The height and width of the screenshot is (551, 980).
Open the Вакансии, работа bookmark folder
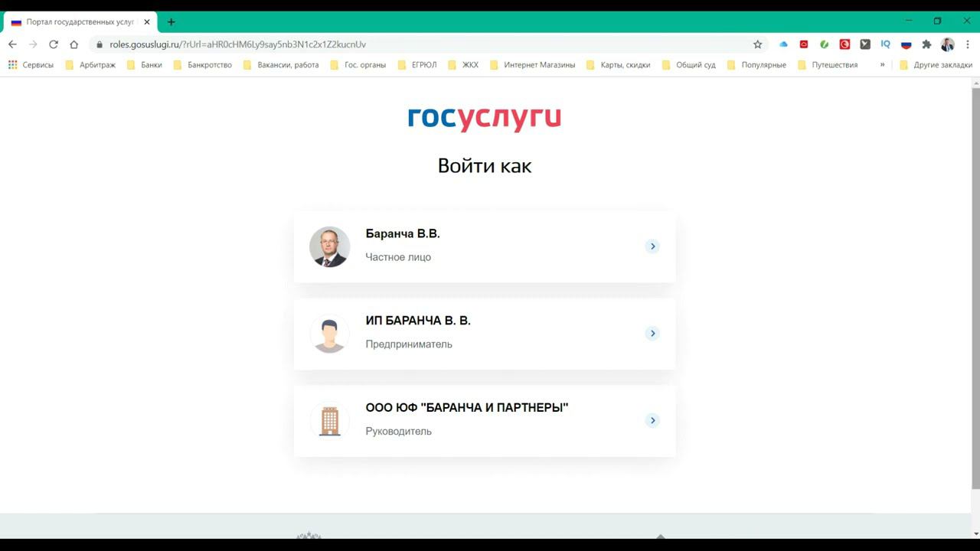[x=281, y=65]
